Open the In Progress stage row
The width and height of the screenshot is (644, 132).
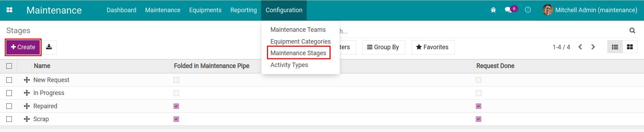pyautogui.click(x=322, y=93)
